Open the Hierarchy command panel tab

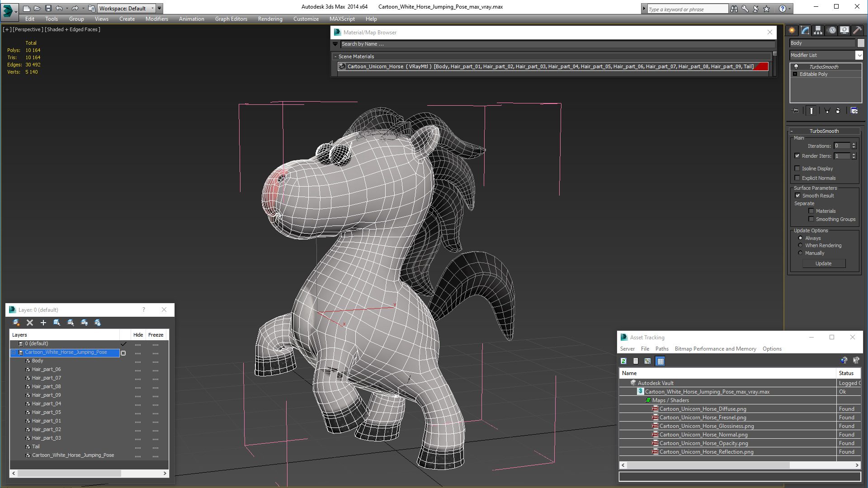818,30
